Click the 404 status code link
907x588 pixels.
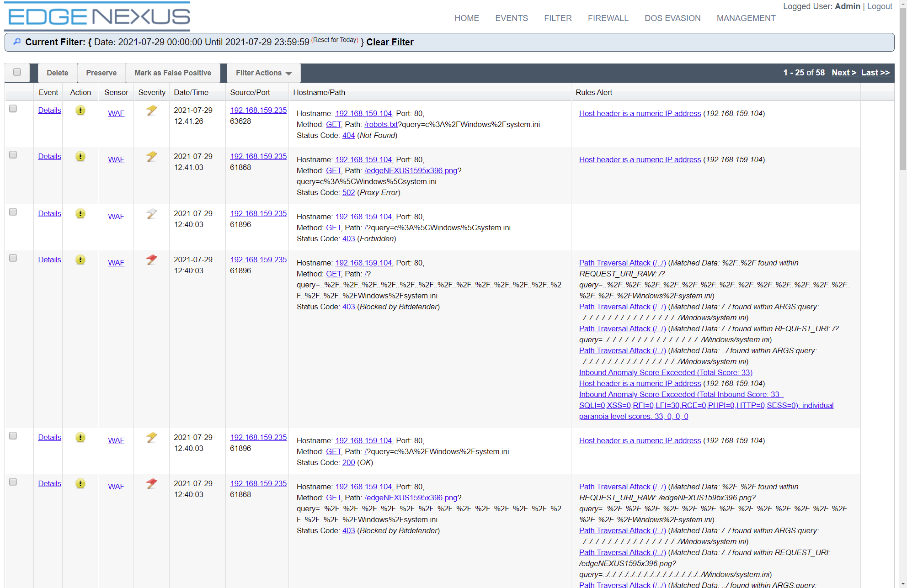348,135
